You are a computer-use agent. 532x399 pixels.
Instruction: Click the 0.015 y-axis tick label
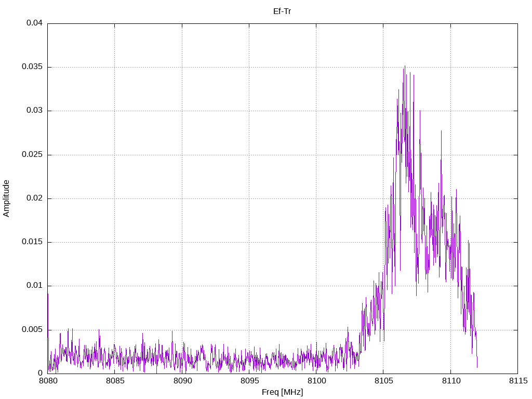(32, 242)
